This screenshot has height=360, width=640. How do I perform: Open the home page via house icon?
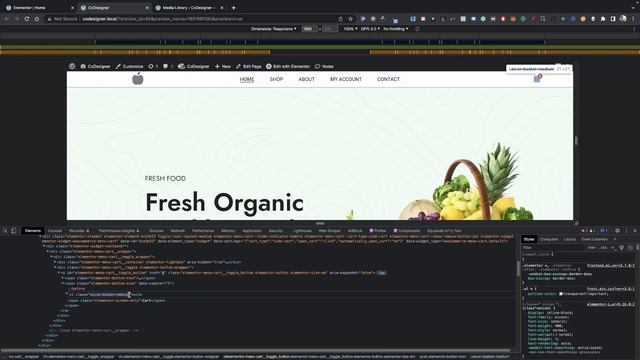point(37,19)
